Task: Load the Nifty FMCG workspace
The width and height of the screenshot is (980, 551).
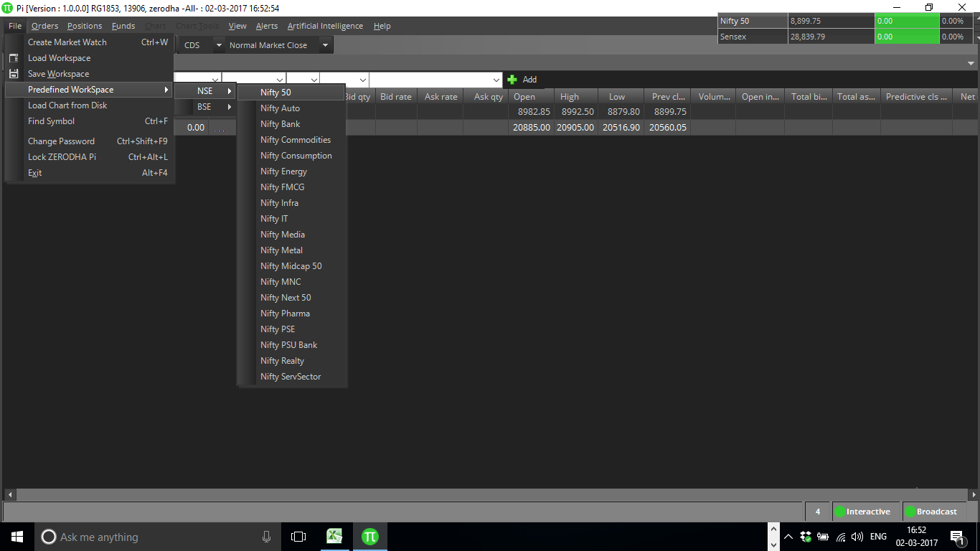Action: (x=292, y=187)
